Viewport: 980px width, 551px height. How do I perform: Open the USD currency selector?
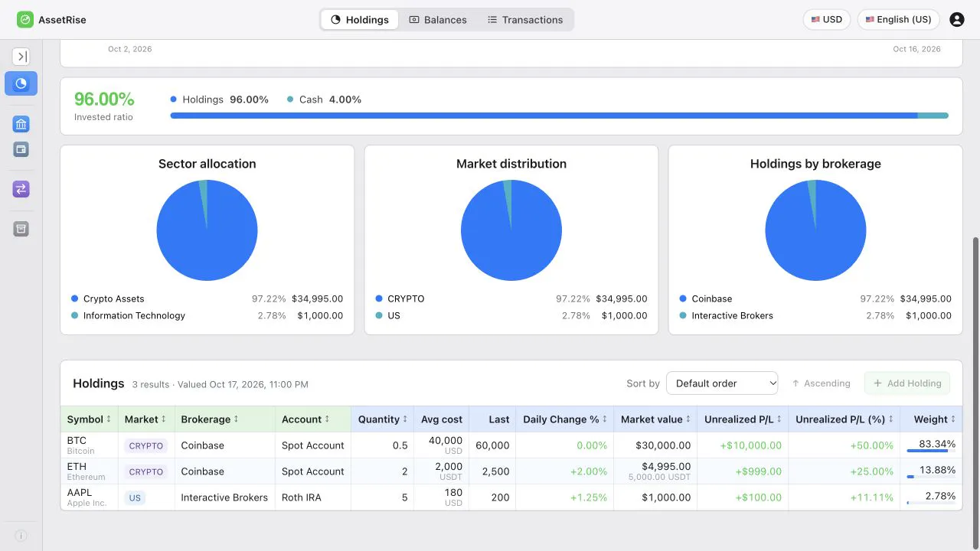pyautogui.click(x=827, y=20)
